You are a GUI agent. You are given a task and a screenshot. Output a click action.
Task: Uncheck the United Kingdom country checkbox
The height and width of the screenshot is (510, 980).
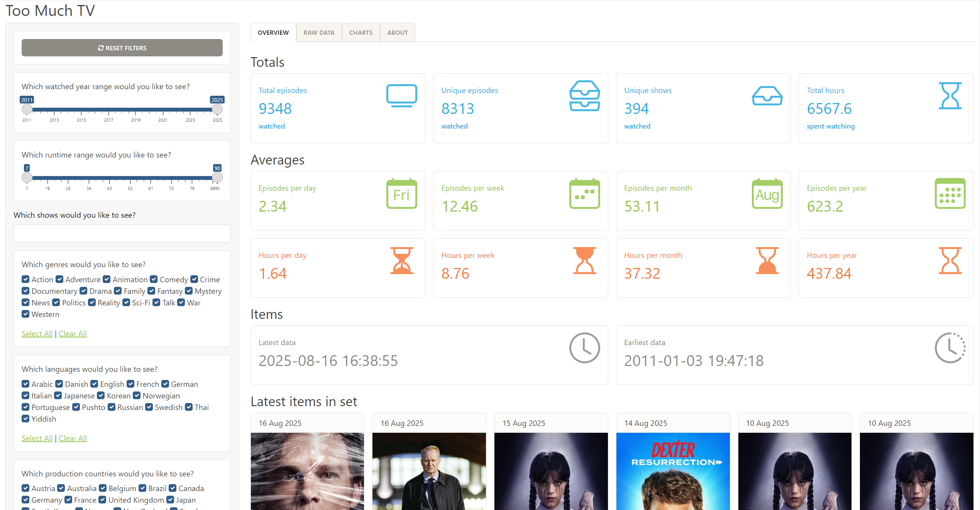pyautogui.click(x=102, y=500)
